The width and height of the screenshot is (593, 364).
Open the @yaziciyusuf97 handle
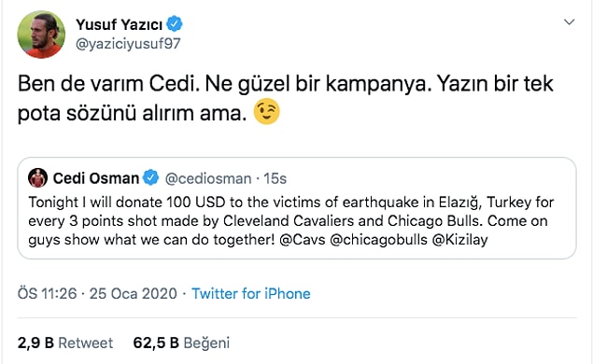[128, 44]
